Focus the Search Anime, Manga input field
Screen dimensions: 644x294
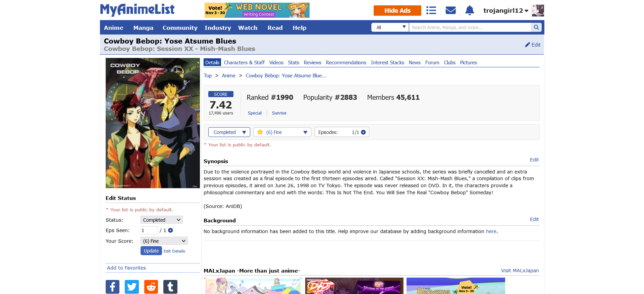tap(470, 27)
